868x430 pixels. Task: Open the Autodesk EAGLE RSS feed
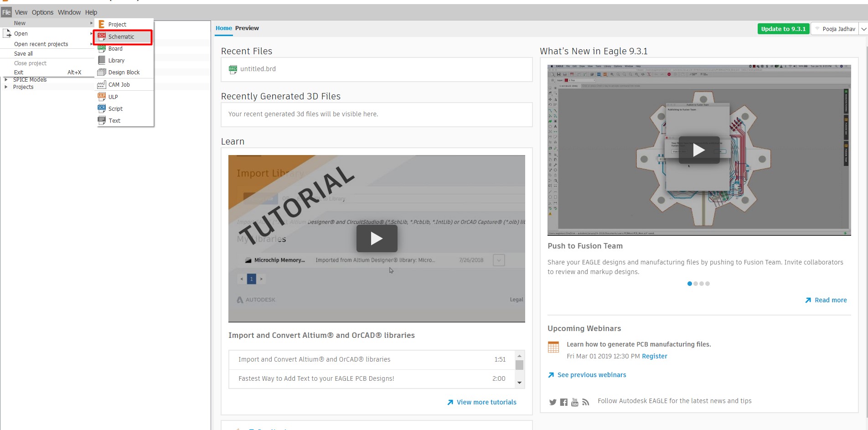click(x=586, y=402)
